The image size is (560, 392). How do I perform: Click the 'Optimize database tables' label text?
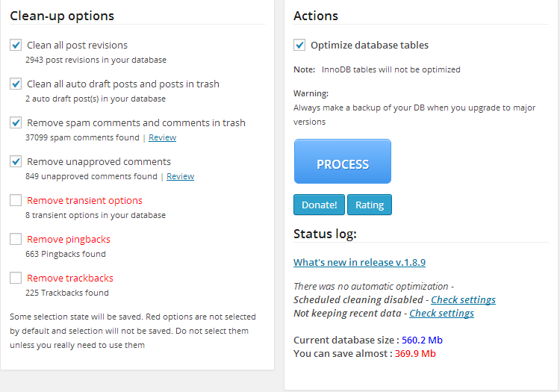pos(370,45)
